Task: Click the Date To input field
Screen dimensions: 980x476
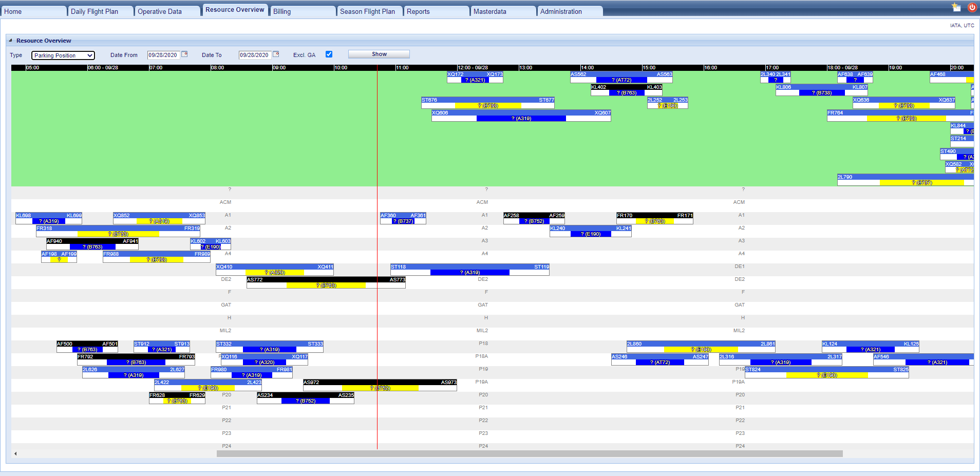Action: coord(255,55)
